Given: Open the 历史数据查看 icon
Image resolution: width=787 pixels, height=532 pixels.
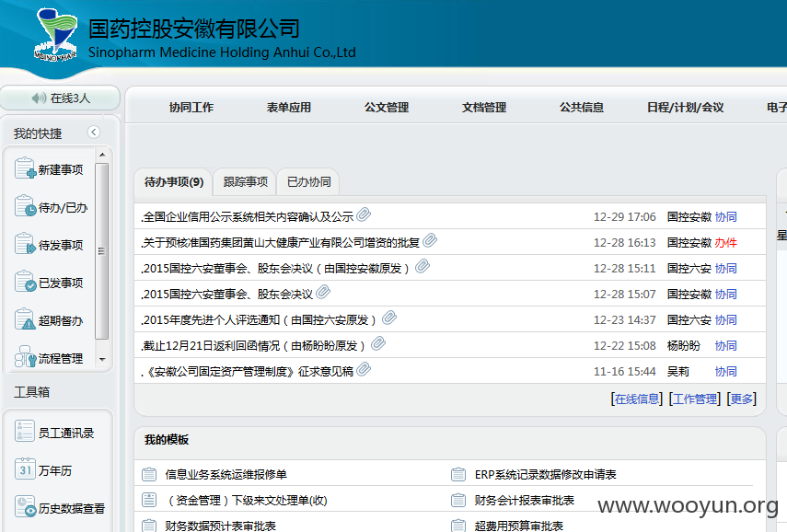Looking at the screenshot, I should tap(25, 506).
